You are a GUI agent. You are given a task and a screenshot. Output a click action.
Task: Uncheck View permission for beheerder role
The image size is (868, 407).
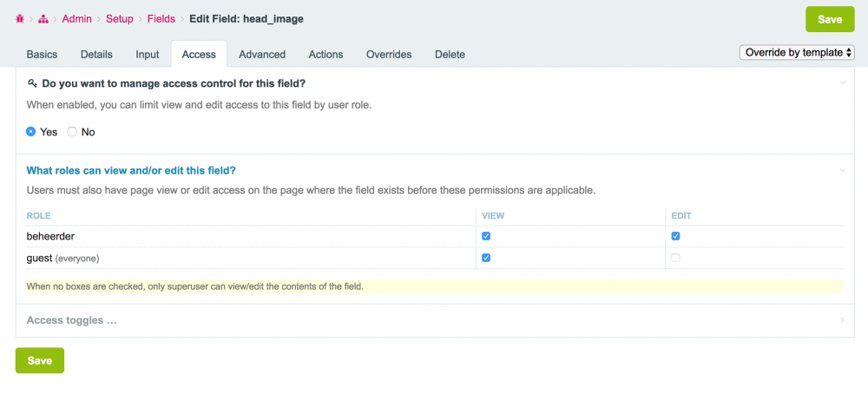(486, 236)
